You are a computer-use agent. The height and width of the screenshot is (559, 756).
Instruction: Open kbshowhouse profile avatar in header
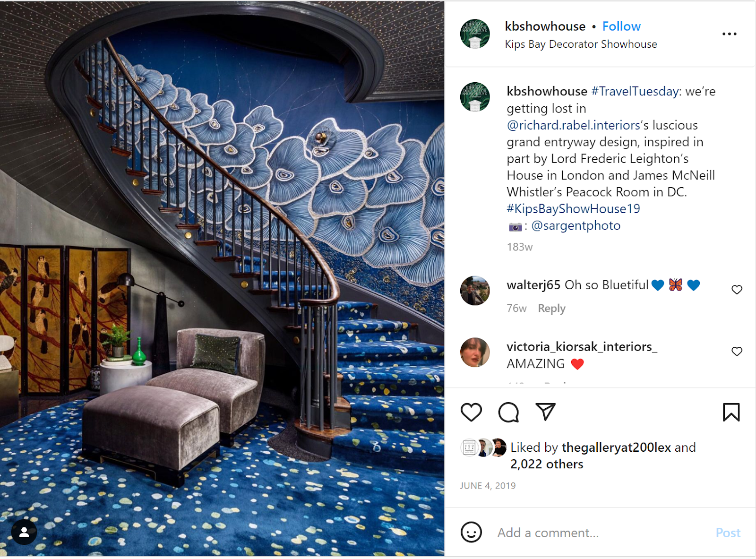(x=475, y=34)
